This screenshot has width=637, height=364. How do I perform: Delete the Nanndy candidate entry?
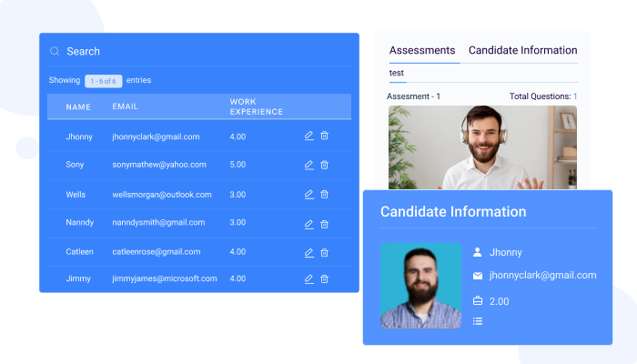(x=324, y=224)
